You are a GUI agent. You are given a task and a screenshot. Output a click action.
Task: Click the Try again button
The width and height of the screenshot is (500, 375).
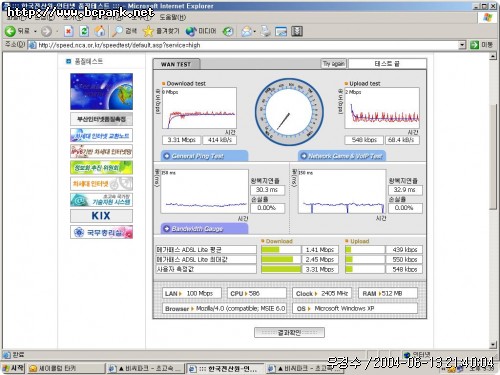click(x=334, y=64)
